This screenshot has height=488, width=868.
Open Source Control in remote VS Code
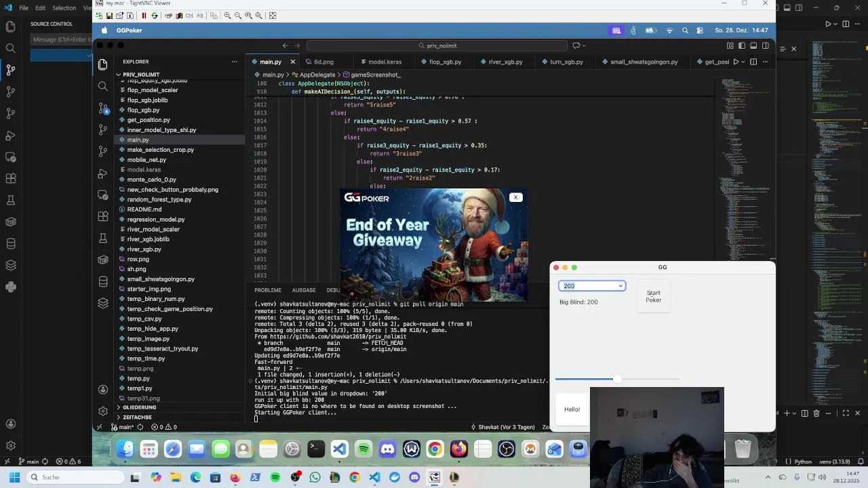tap(103, 108)
